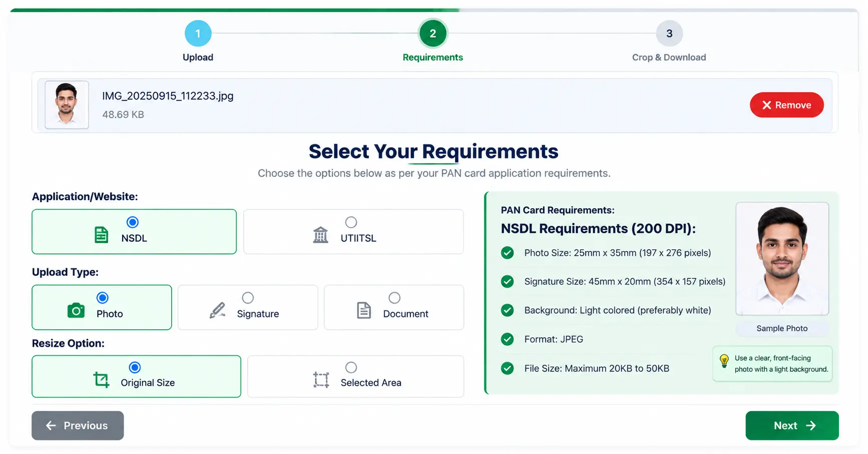Click the Sample Photo caption

pos(782,328)
